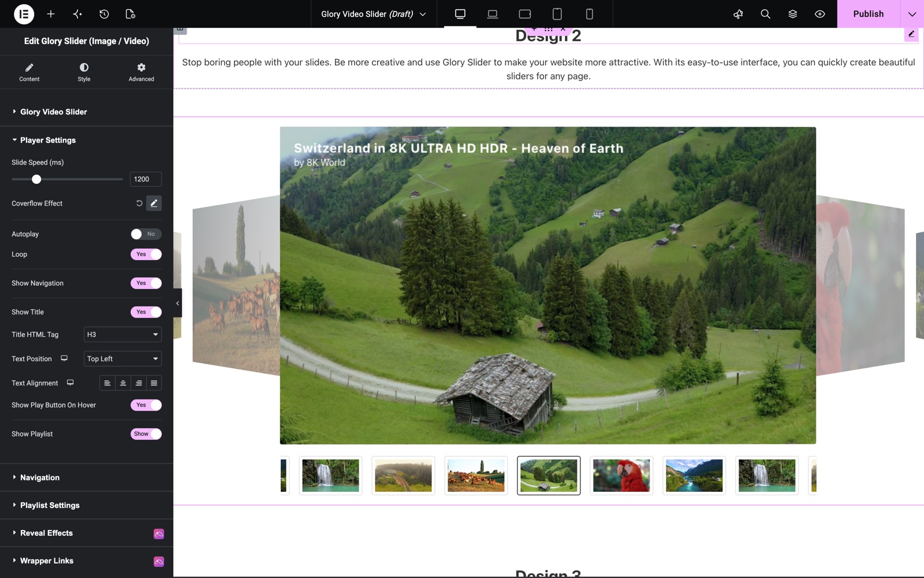
Task: Toggle Show Play Button On Hover
Action: tap(146, 405)
